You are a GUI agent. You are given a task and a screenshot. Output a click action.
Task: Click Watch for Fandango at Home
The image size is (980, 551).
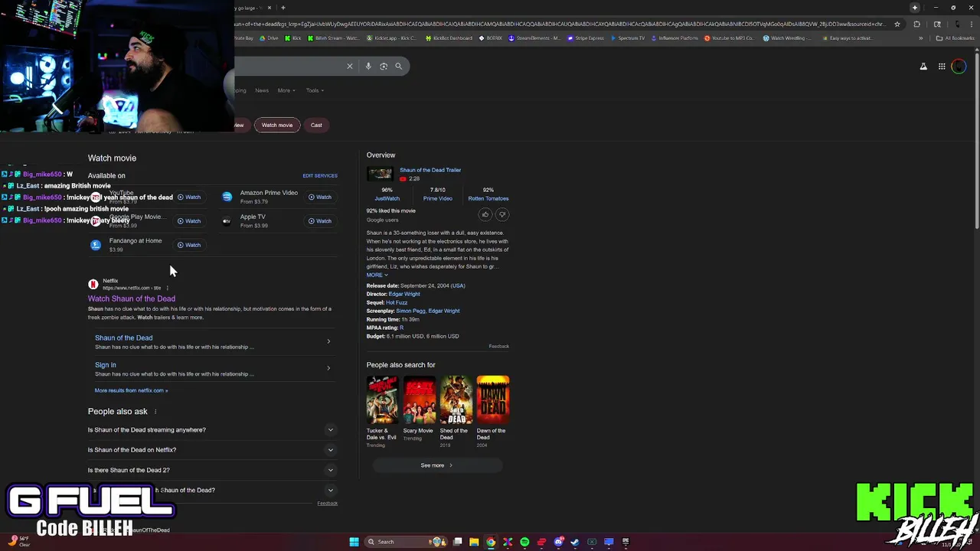tap(189, 245)
